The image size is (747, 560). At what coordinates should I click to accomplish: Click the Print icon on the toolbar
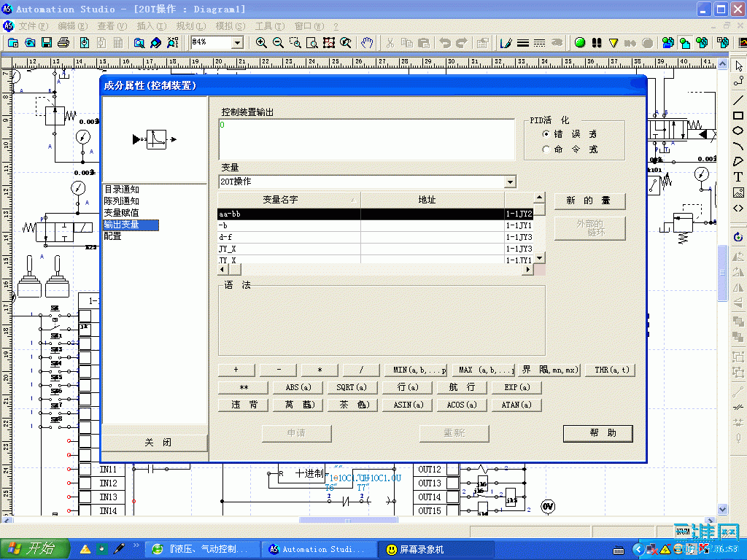(64, 42)
